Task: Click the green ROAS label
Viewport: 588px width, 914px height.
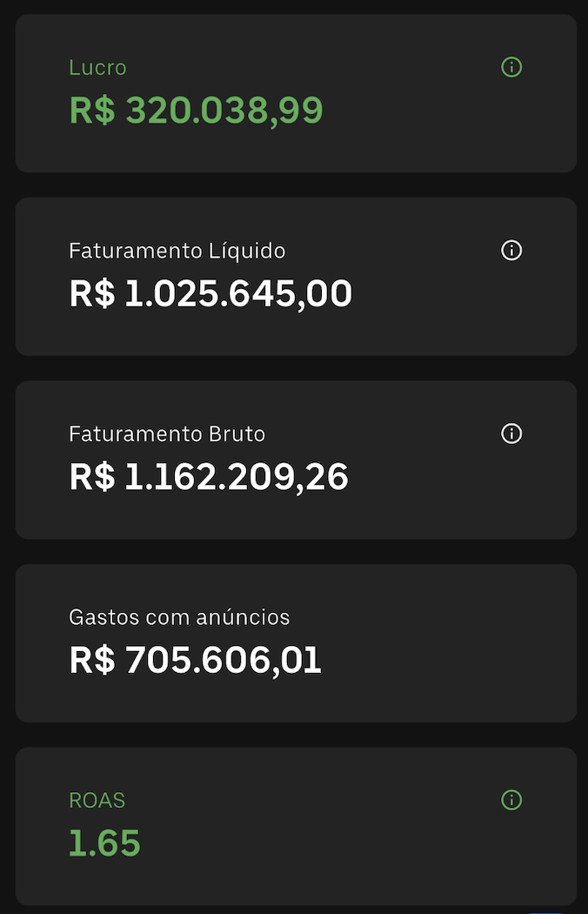Action: (97, 801)
